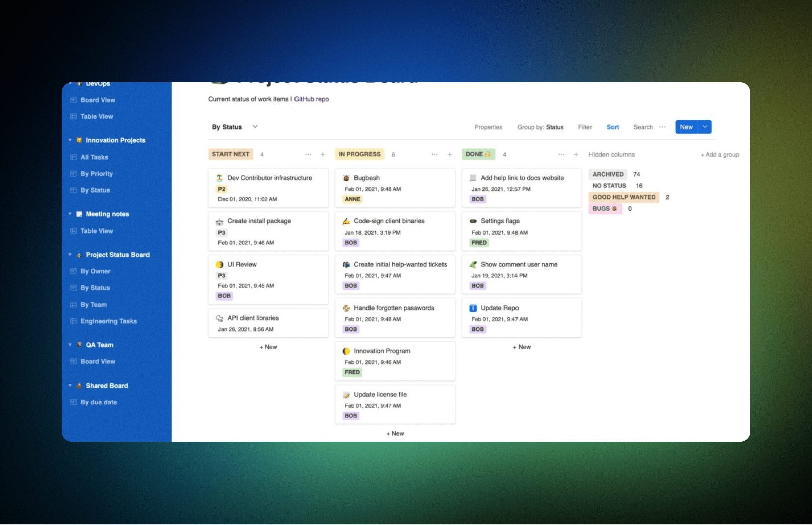Click + New under START NEXT column

(x=268, y=347)
